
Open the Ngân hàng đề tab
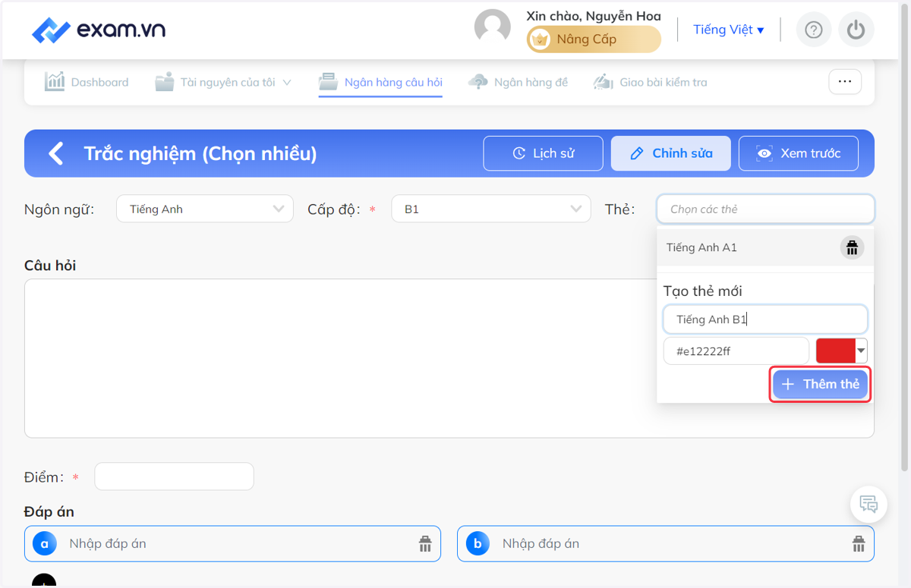tap(518, 82)
